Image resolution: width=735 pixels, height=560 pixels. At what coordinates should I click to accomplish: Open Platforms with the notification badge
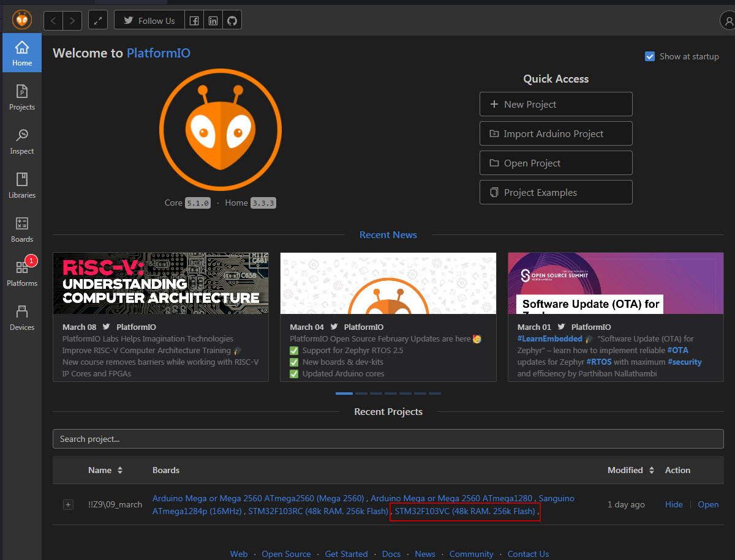(22, 274)
